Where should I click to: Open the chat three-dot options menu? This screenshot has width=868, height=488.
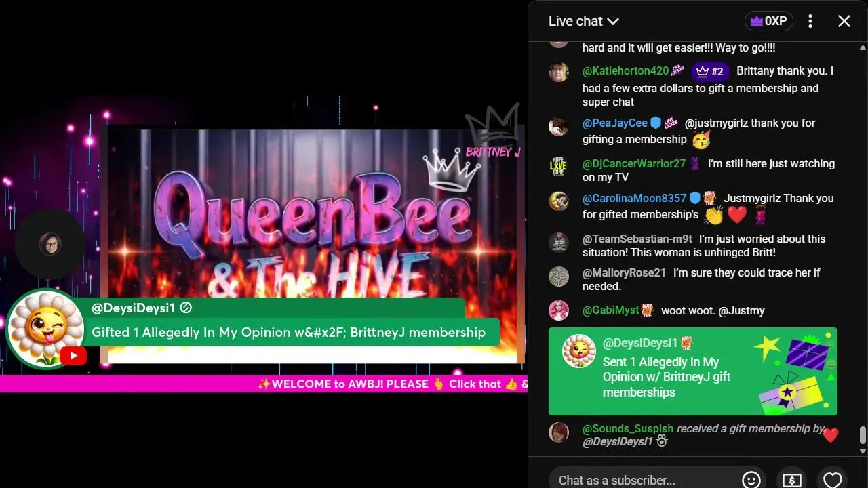[810, 21]
